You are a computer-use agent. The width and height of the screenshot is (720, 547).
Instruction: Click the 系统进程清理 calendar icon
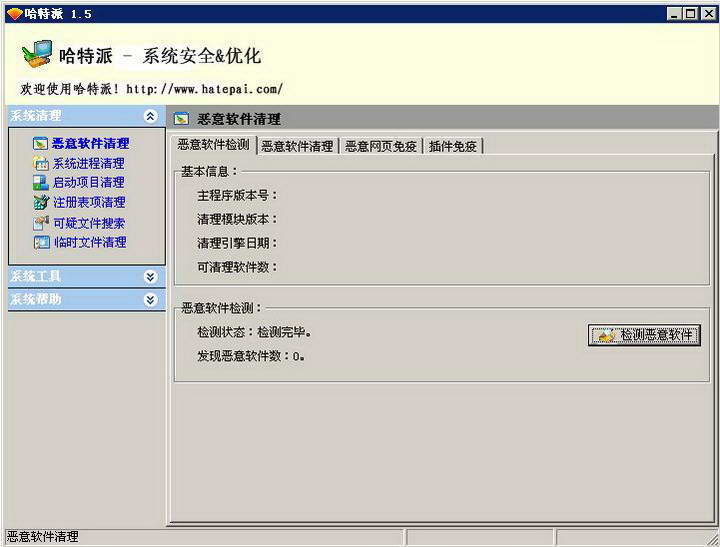(40, 164)
